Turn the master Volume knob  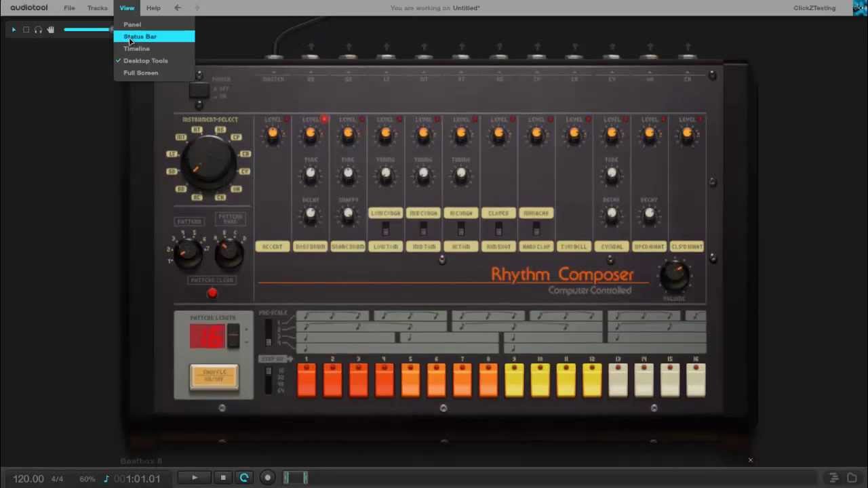tap(674, 275)
